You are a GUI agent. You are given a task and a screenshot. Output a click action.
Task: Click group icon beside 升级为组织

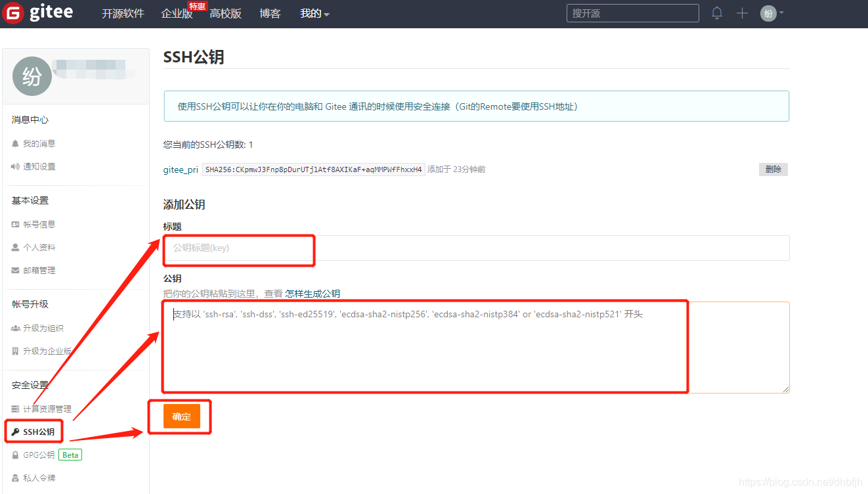[15, 328]
